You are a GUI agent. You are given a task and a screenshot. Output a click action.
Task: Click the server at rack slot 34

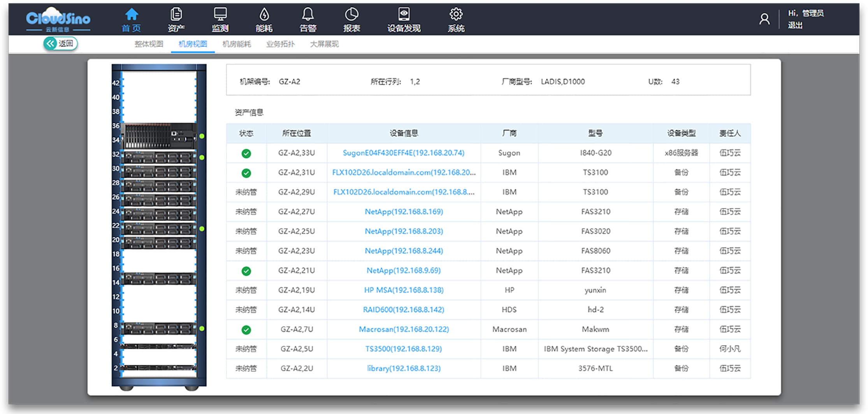tap(159, 136)
